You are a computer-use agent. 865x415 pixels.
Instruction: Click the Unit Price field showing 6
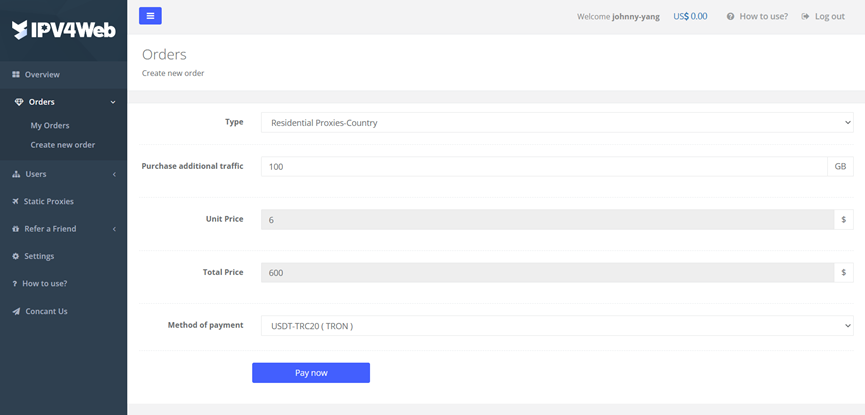point(547,220)
